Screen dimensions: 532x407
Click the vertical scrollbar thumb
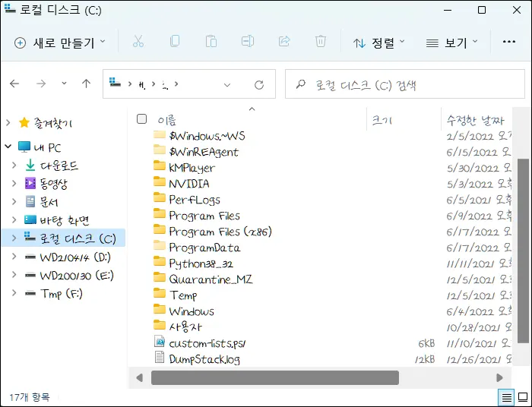coord(524,251)
